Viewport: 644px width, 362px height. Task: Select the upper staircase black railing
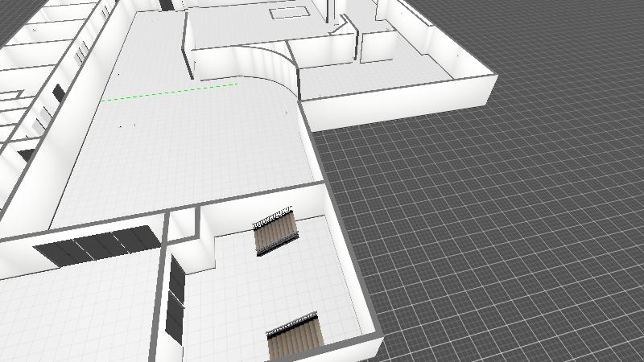272,216
